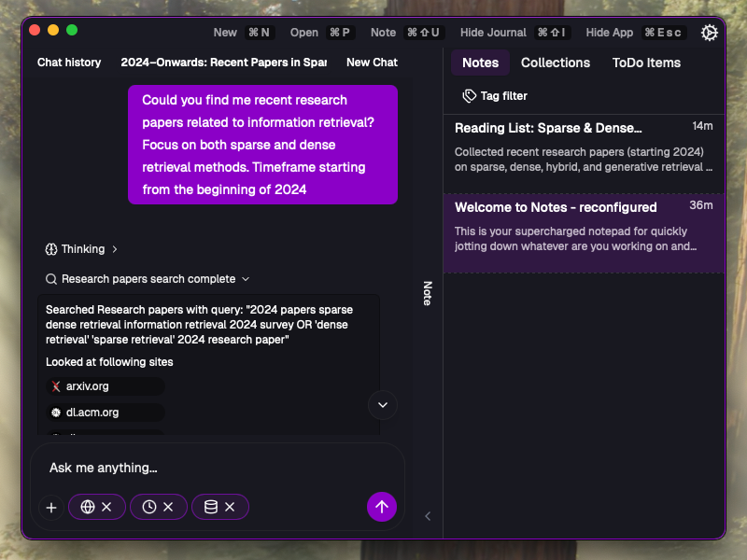Click the globe web search icon

[88, 507]
